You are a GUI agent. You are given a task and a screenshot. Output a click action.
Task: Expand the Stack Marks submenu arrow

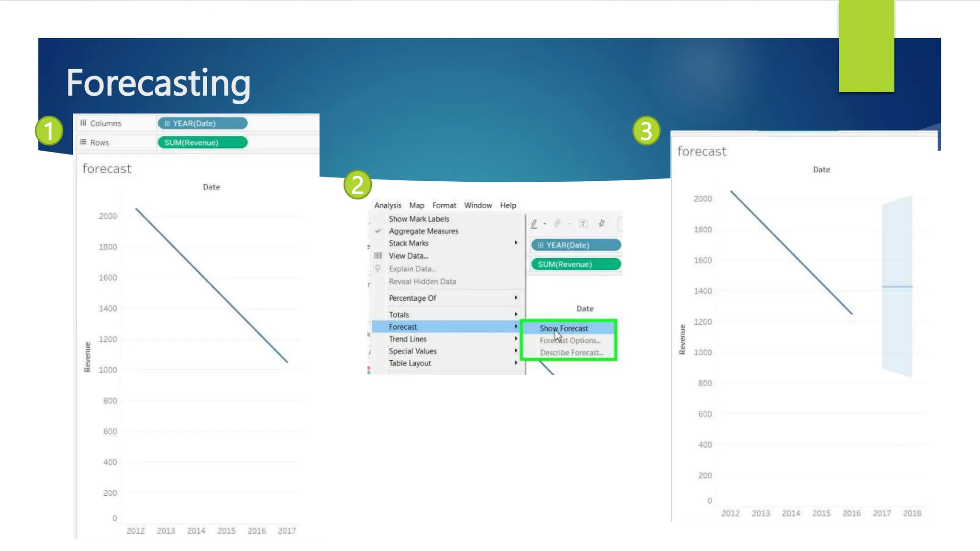[x=516, y=243]
